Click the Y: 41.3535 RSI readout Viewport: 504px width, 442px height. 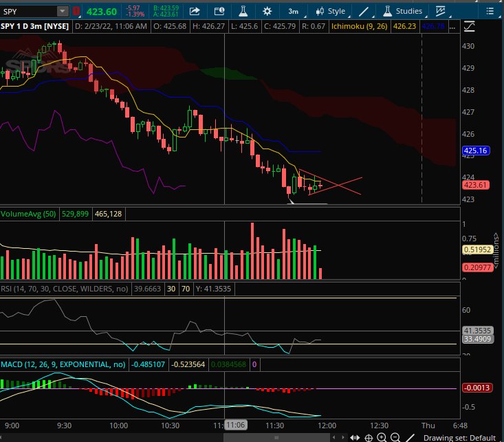point(213,289)
